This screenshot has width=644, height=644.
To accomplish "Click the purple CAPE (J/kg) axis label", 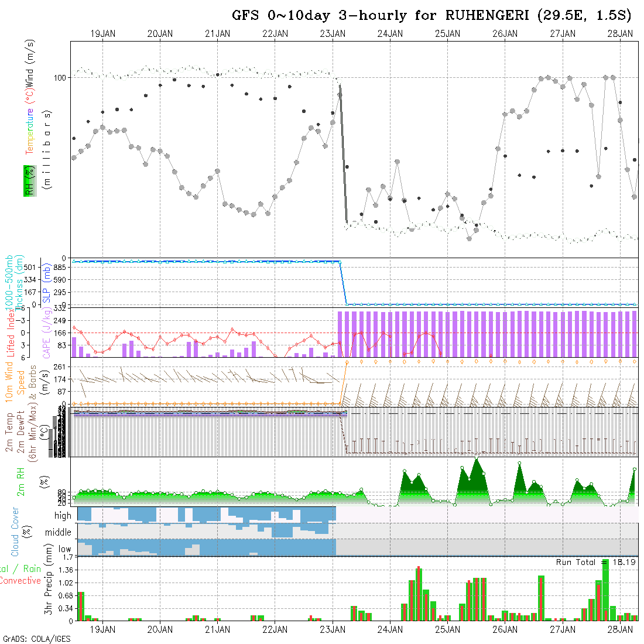I will pos(46,333).
